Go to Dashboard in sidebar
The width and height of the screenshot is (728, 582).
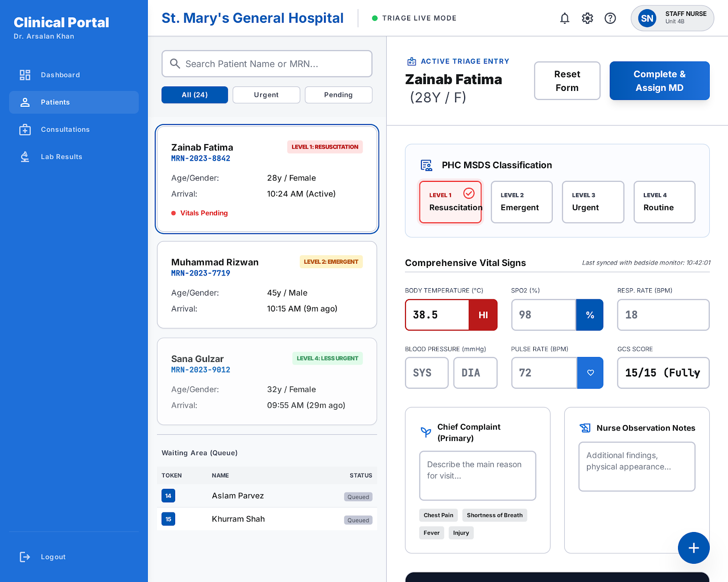point(74,75)
